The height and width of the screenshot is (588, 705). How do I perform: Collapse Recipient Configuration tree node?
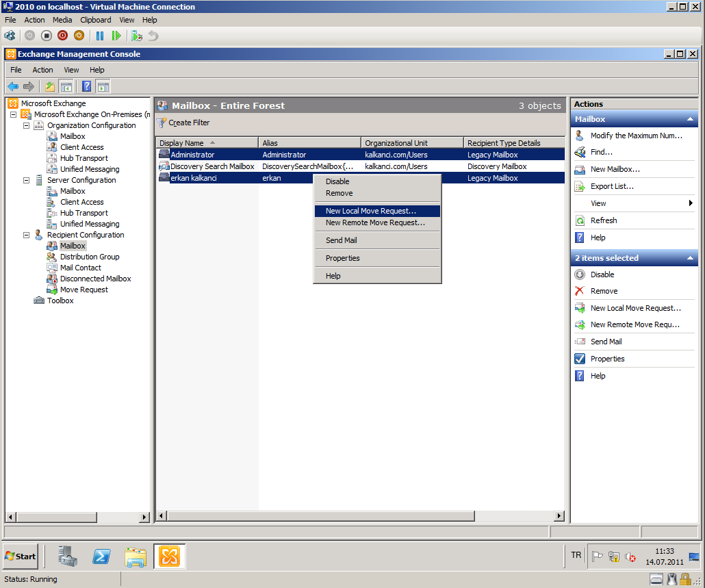pyautogui.click(x=27, y=235)
